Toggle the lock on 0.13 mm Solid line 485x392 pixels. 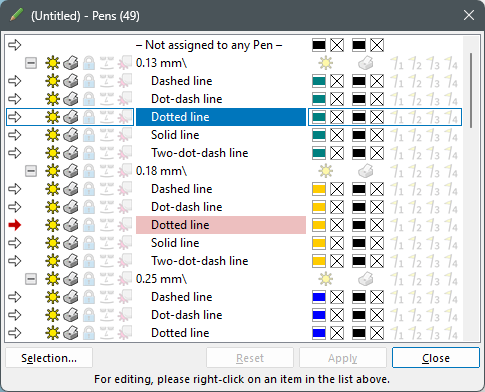[89, 135]
